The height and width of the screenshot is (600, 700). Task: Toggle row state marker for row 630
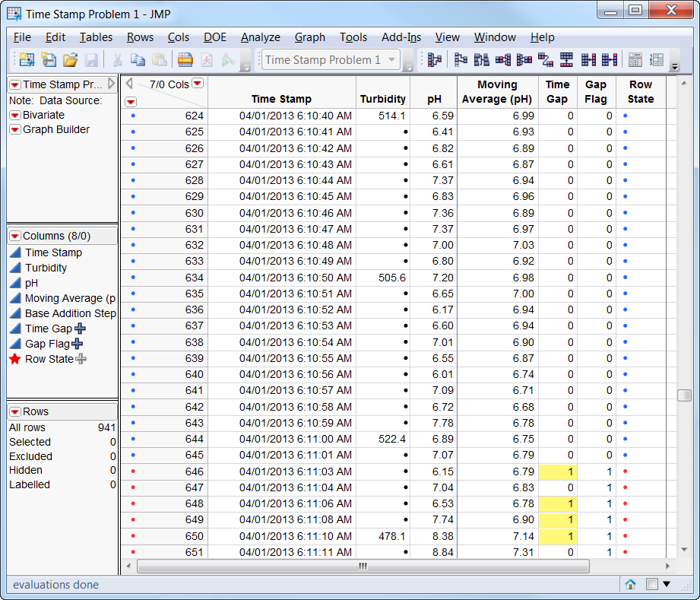134,213
